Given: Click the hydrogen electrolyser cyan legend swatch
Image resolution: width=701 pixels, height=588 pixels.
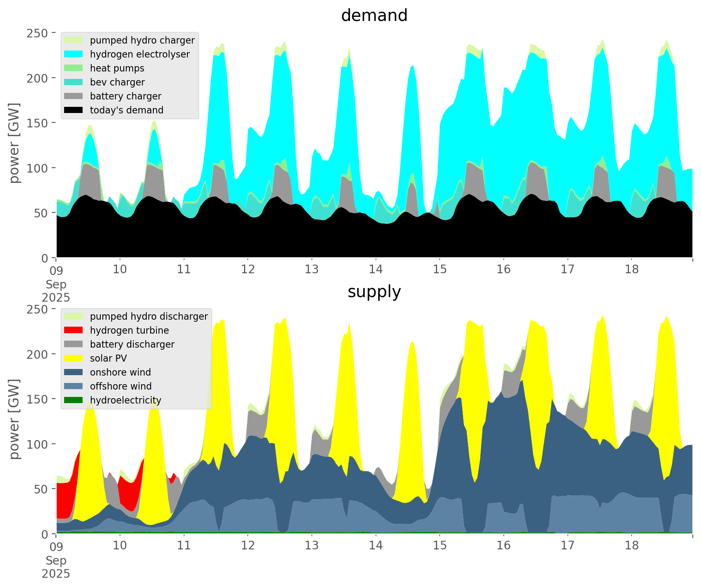Looking at the screenshot, I should coord(74,54).
